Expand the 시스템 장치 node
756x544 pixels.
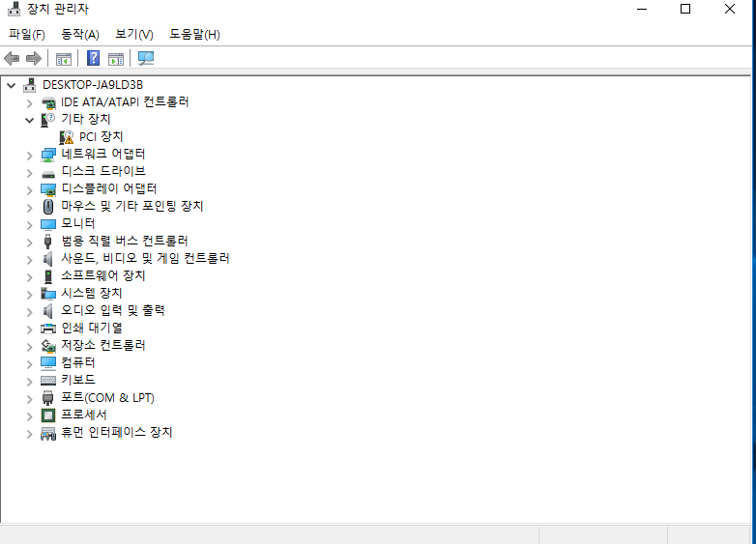click(x=29, y=294)
